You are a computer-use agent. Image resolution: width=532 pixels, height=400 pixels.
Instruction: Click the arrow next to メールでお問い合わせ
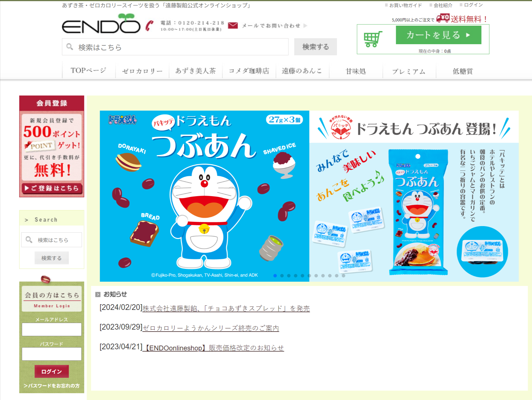tap(305, 26)
